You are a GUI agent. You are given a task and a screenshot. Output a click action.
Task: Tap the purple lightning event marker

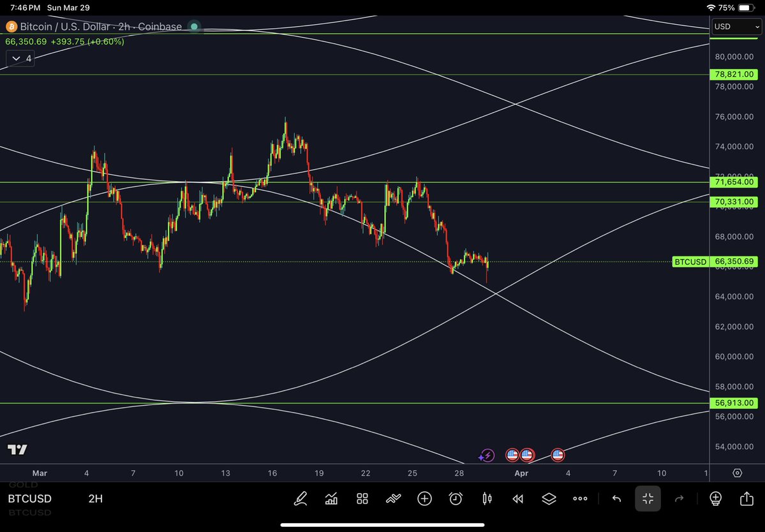(486, 455)
